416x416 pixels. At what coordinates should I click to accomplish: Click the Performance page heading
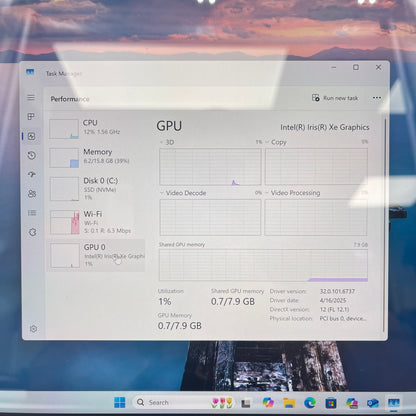point(70,99)
